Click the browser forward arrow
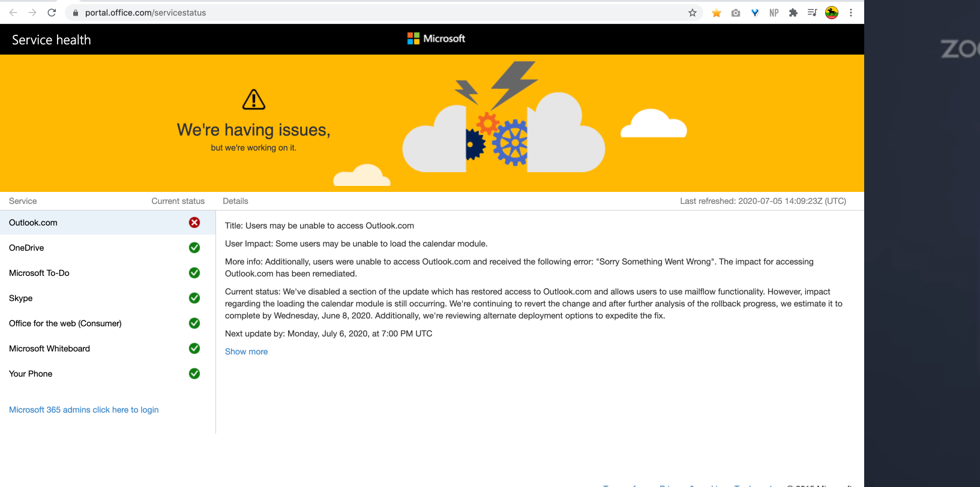The width and height of the screenshot is (980, 487). click(32, 13)
